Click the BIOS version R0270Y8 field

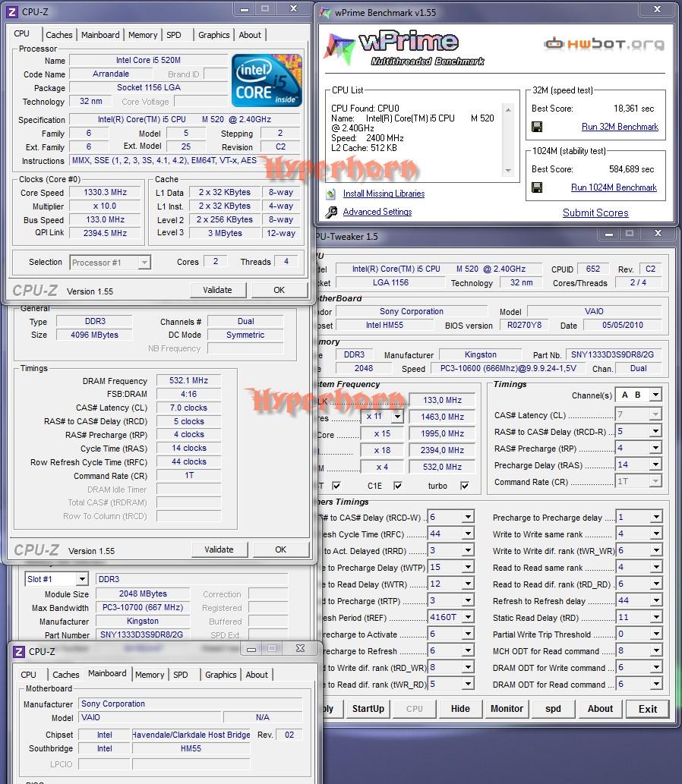[524, 325]
